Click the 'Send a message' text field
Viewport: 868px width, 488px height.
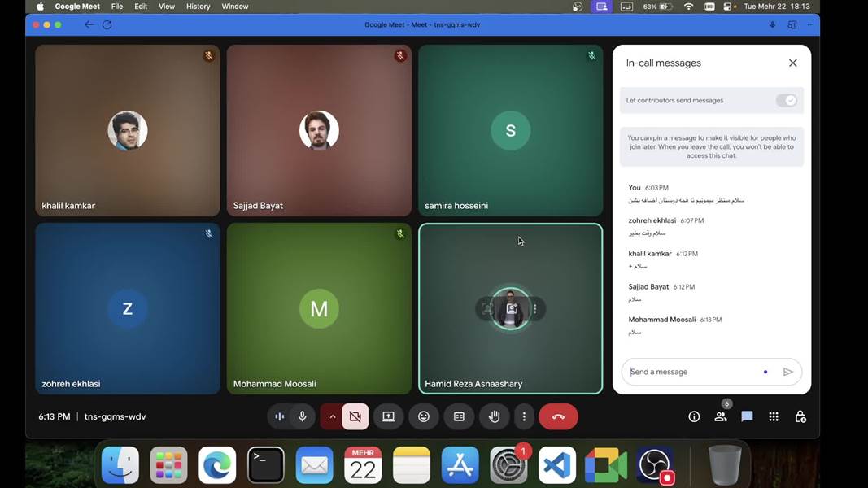pos(691,372)
